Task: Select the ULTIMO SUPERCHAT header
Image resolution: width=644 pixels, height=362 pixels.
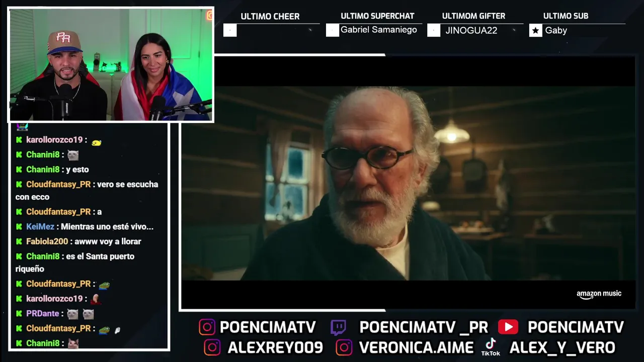Action: [377, 16]
